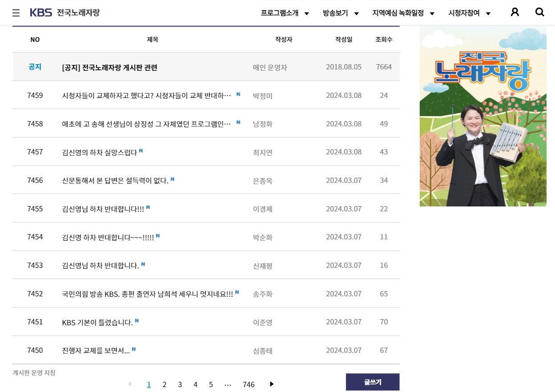Jump to page 746 in pagination
Image resolution: width=555 pixels, height=392 pixels.
(248, 384)
